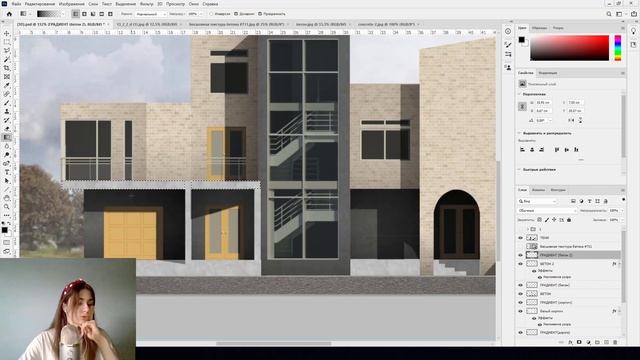Viewport: 640px width, 360px height.
Task: Open the search icon in options bar
Action: (609, 14)
